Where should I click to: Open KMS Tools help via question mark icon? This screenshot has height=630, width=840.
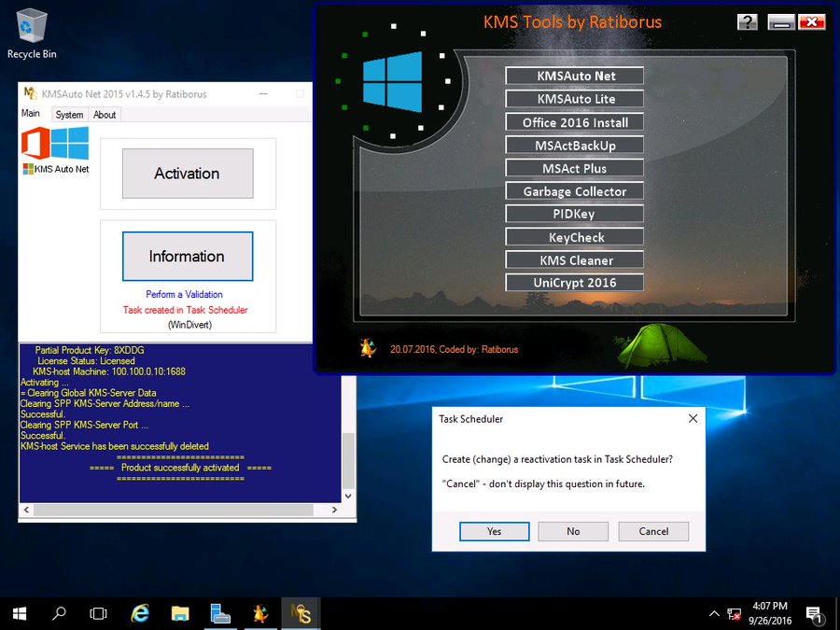coord(747,21)
